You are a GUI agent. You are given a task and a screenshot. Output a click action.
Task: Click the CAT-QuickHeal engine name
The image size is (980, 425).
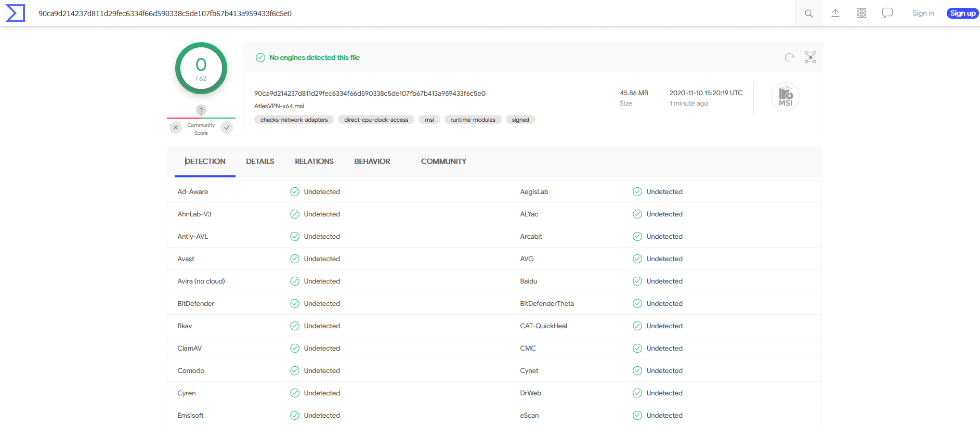click(544, 326)
